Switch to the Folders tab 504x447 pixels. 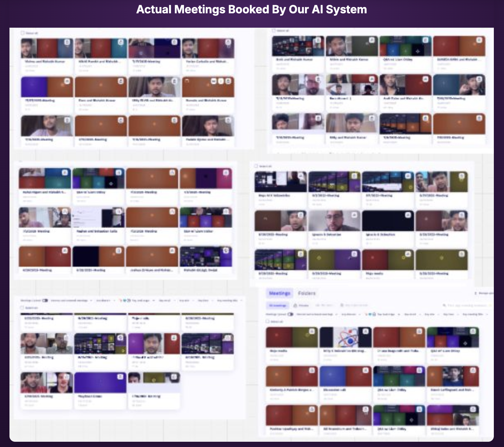pyautogui.click(x=307, y=293)
